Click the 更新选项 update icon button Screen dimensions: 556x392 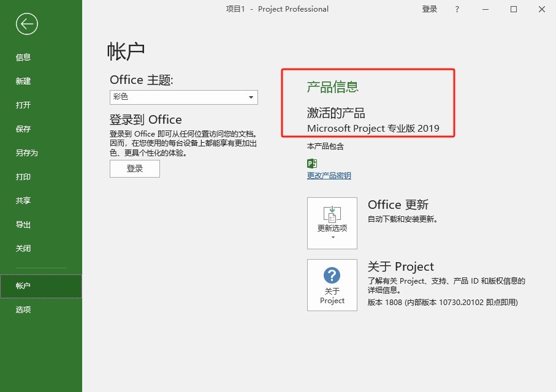(x=332, y=224)
